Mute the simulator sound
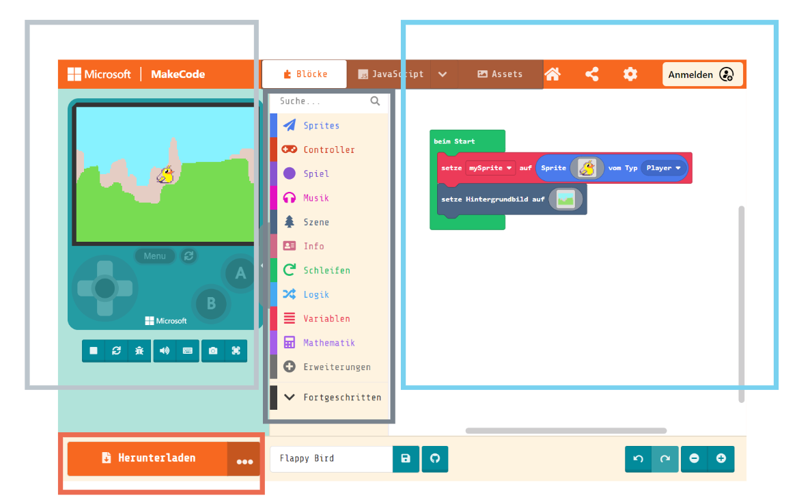Screen dimensions: 812x504 pos(165,350)
